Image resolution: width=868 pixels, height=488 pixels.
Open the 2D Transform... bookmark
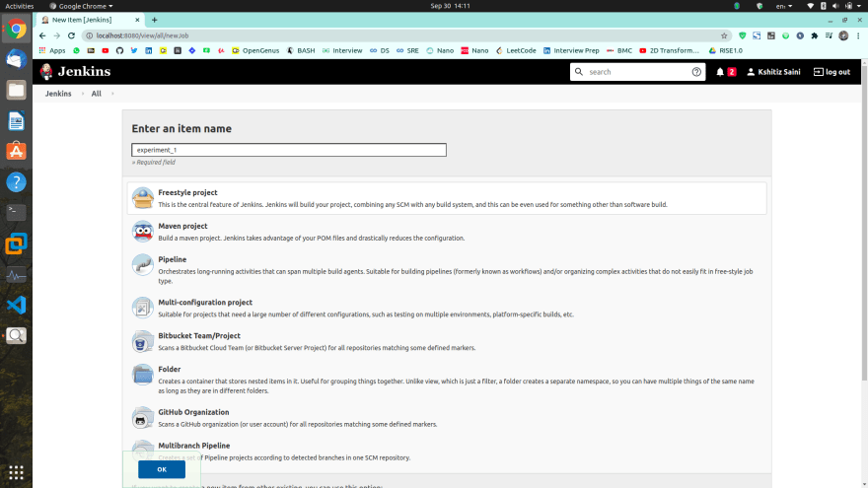670,50
